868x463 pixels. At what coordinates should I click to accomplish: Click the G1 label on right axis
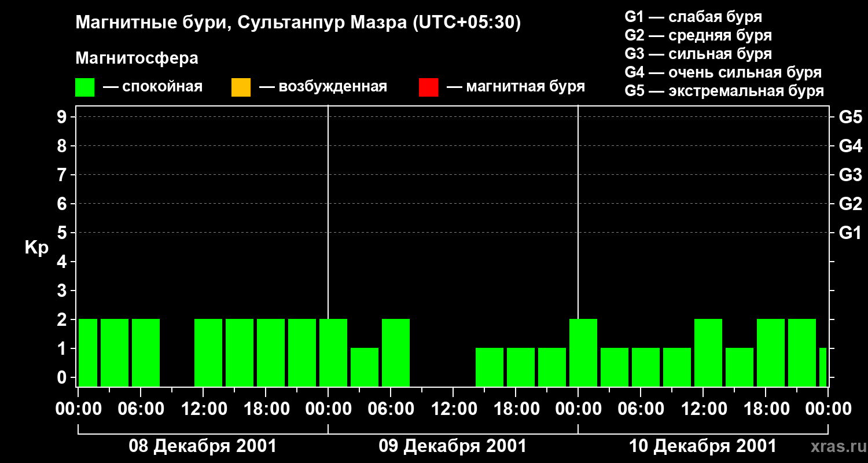(851, 233)
